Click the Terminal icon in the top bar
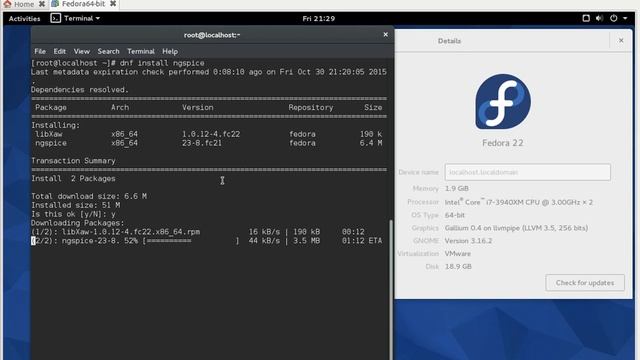 coord(56,18)
